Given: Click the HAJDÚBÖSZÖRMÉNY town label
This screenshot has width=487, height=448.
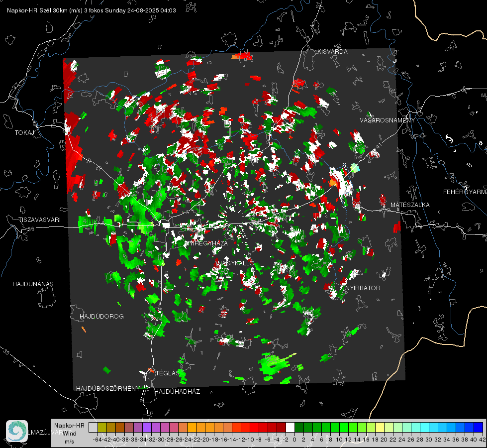Looking at the screenshot, I should pyautogui.click(x=108, y=389).
